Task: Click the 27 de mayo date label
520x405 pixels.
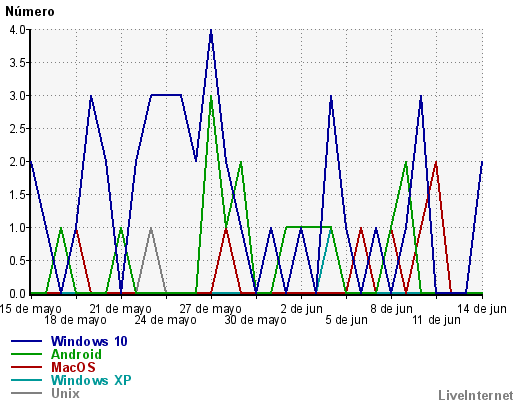Action: pyautogui.click(x=211, y=309)
